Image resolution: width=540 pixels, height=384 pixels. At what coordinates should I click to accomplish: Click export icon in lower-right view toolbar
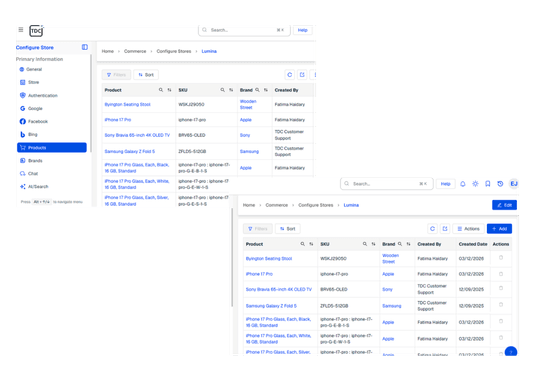pyautogui.click(x=445, y=229)
